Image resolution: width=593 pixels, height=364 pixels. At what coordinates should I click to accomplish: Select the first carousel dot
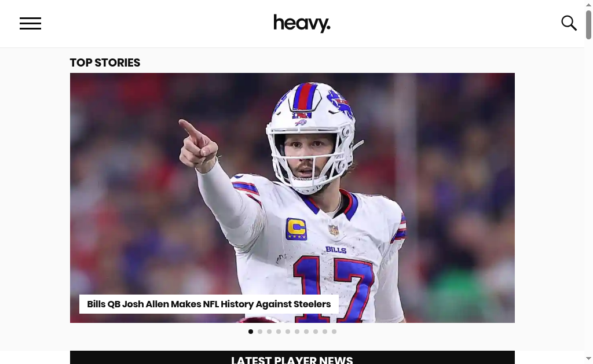(x=251, y=332)
